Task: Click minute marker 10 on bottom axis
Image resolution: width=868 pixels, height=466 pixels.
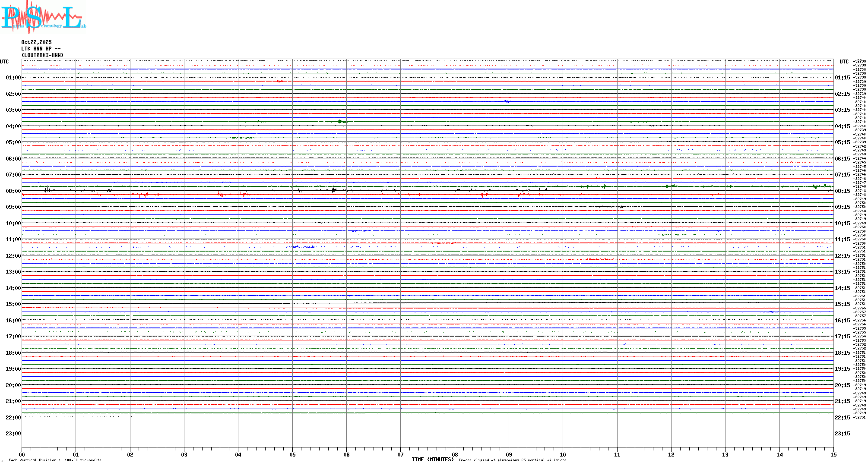Action: pos(563,454)
